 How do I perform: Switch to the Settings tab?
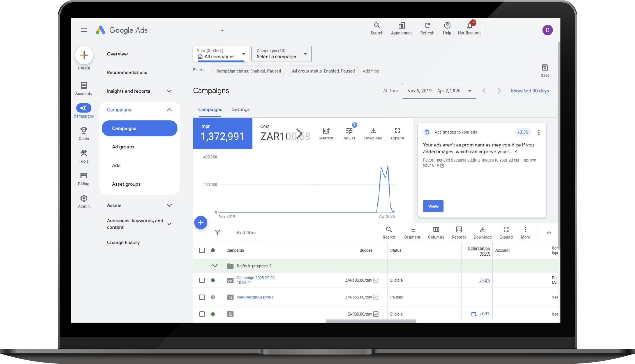coord(241,109)
